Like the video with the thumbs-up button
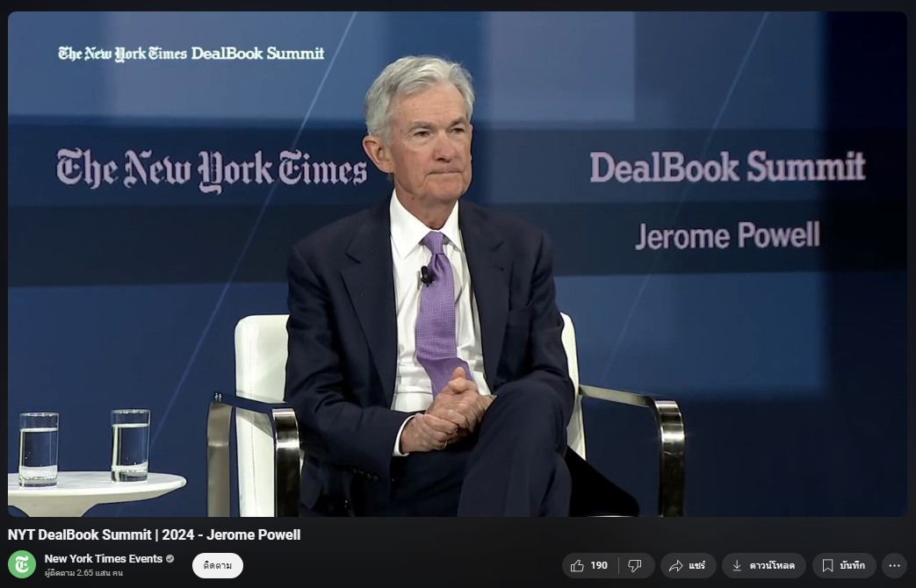 [x=590, y=565]
